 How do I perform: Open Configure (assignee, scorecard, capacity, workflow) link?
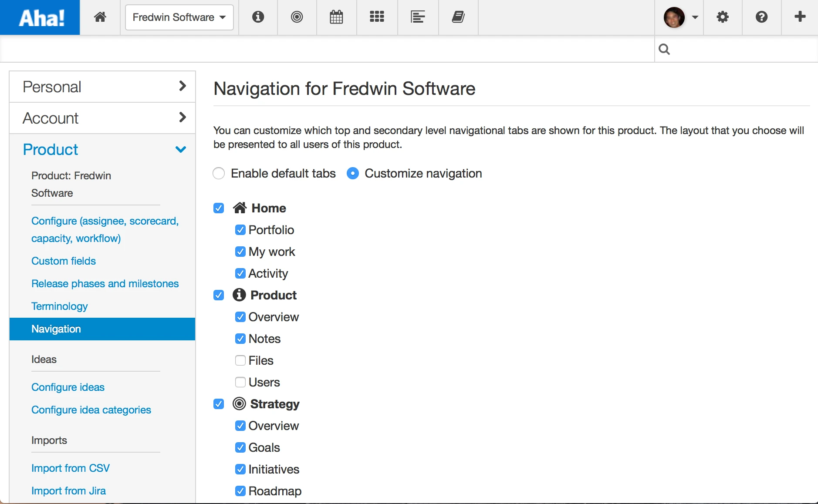pyautogui.click(x=105, y=230)
